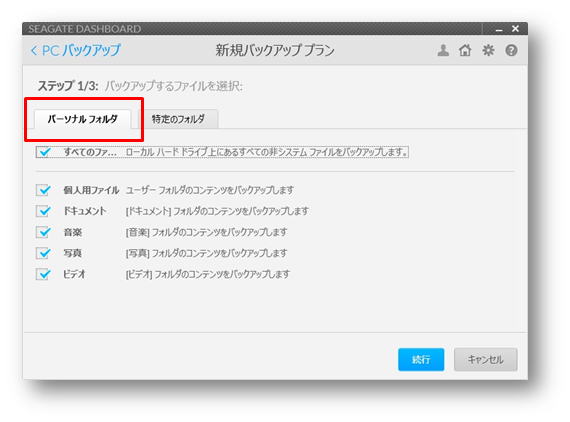Viewport: 570px width, 422px height.
Task: Open the help question mark icon
Action: 511,50
